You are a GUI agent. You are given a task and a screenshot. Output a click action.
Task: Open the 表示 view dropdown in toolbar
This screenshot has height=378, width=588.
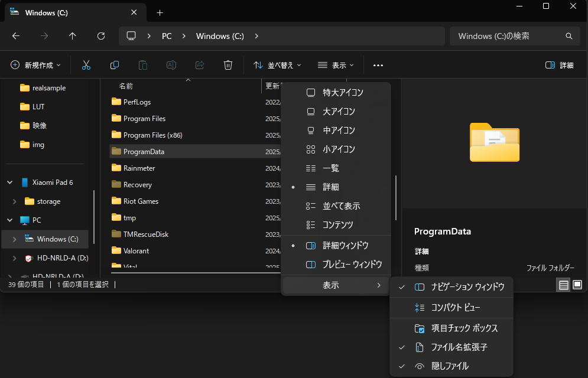(x=336, y=65)
